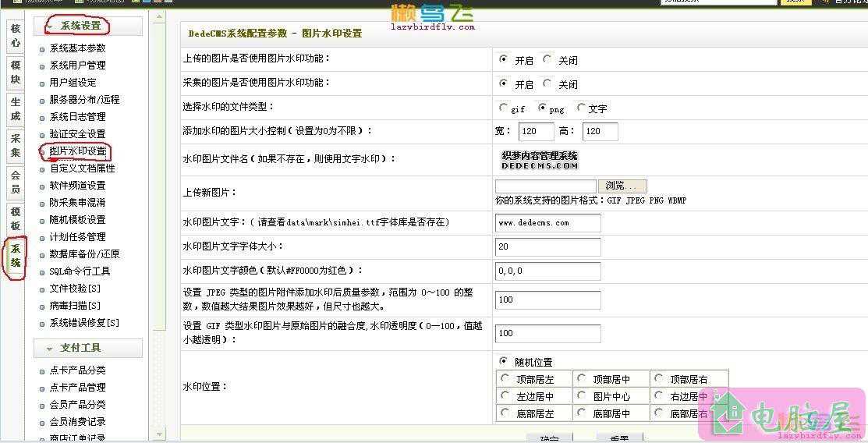868x443 pixels.
Task: Click the sidebar scroll up arrow
Action: [159, 17]
